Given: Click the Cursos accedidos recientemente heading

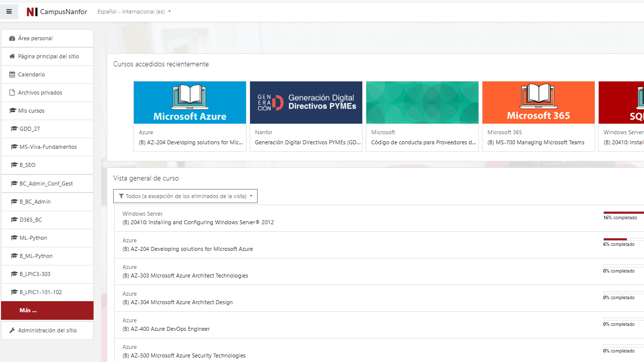Looking at the screenshot, I should (161, 64).
